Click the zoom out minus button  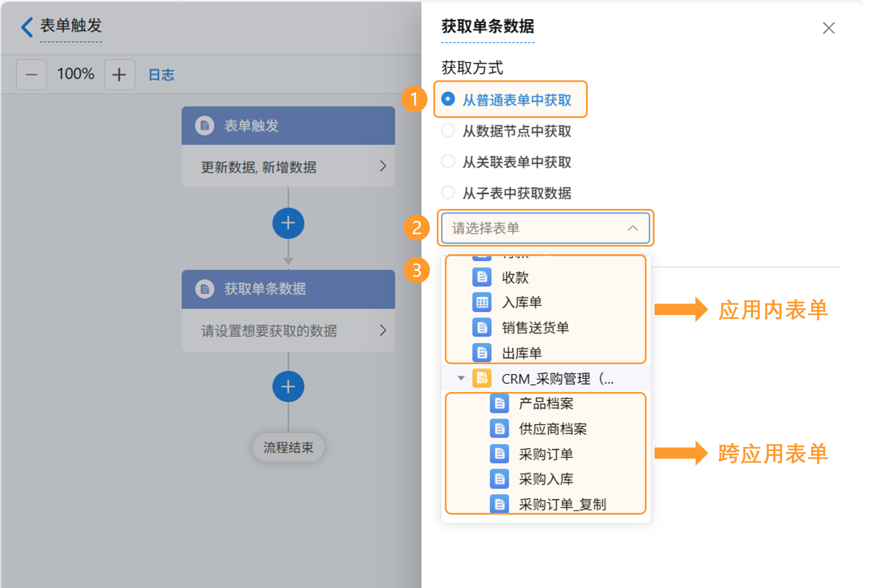click(x=31, y=75)
